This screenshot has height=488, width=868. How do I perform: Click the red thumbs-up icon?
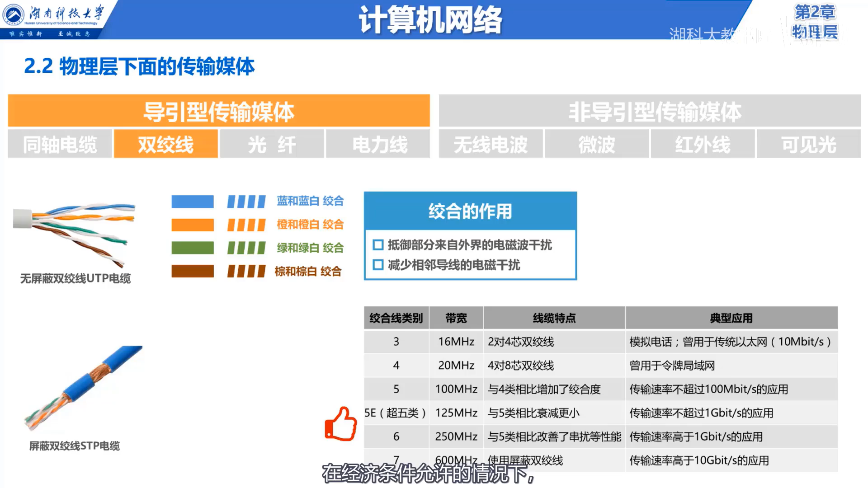[341, 424]
